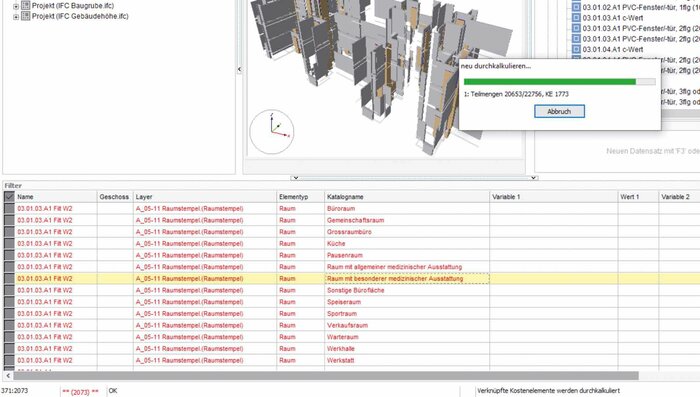Select the 'Projekt (IFC Baugrube.ifc)' tree label
The height and width of the screenshot is (397, 700).
click(73, 6)
